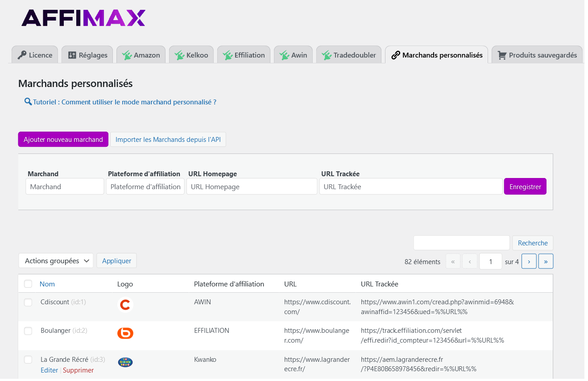Switch to the Awin tab
The image size is (588, 381).
click(293, 54)
